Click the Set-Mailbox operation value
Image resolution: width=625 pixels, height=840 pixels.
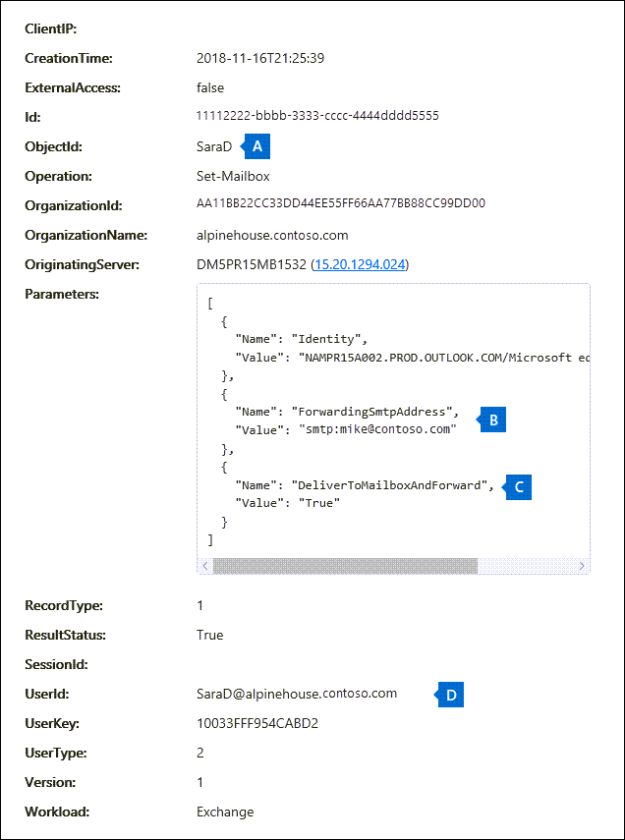click(233, 177)
